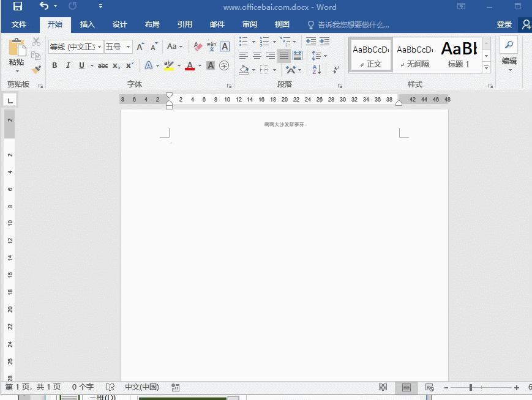
Task: Click the red font color swatch
Action: pyautogui.click(x=190, y=66)
